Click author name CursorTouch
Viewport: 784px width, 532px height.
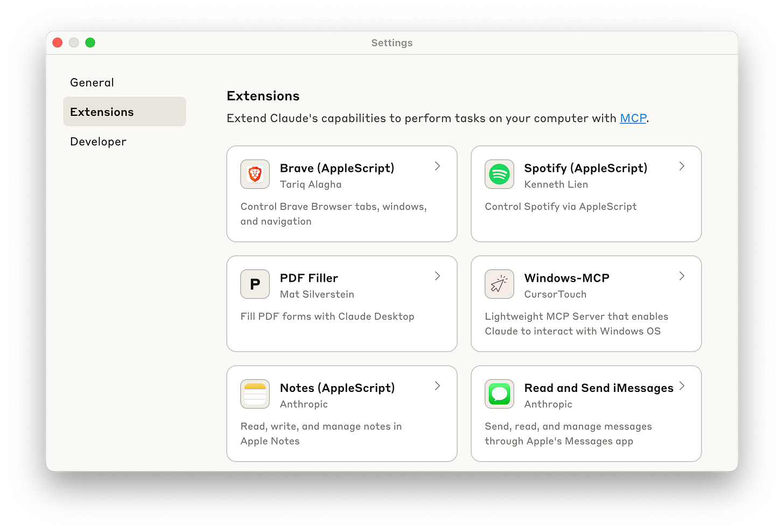pos(555,294)
